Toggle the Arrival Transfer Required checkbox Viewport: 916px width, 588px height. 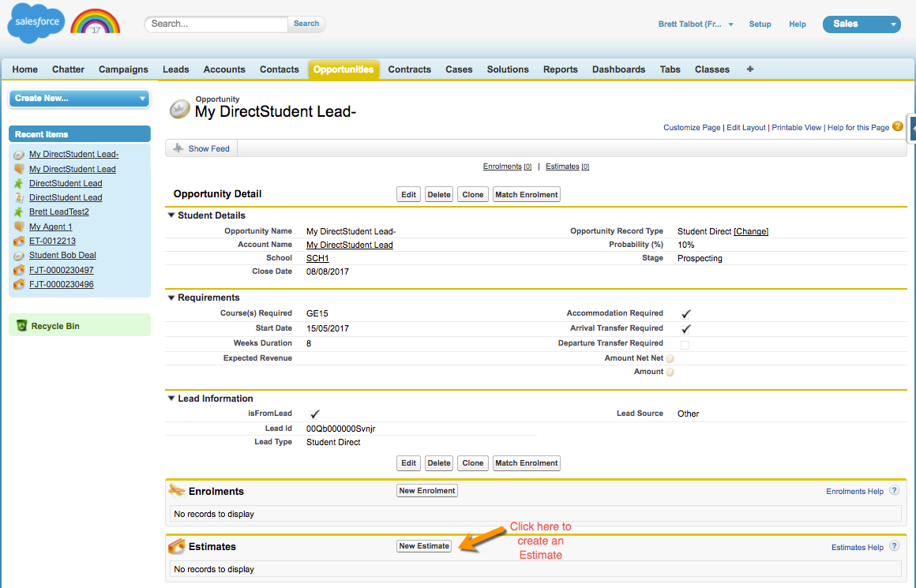click(x=685, y=328)
